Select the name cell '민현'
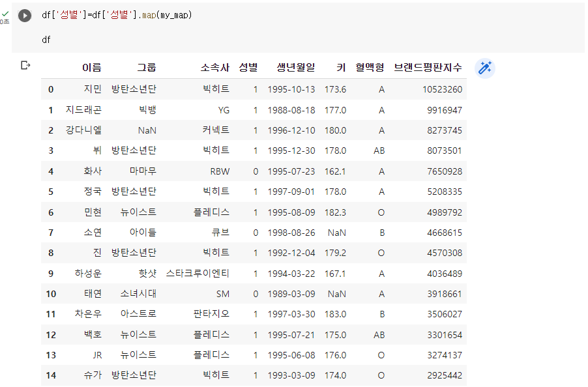The height and width of the screenshot is (387, 588). click(x=93, y=212)
